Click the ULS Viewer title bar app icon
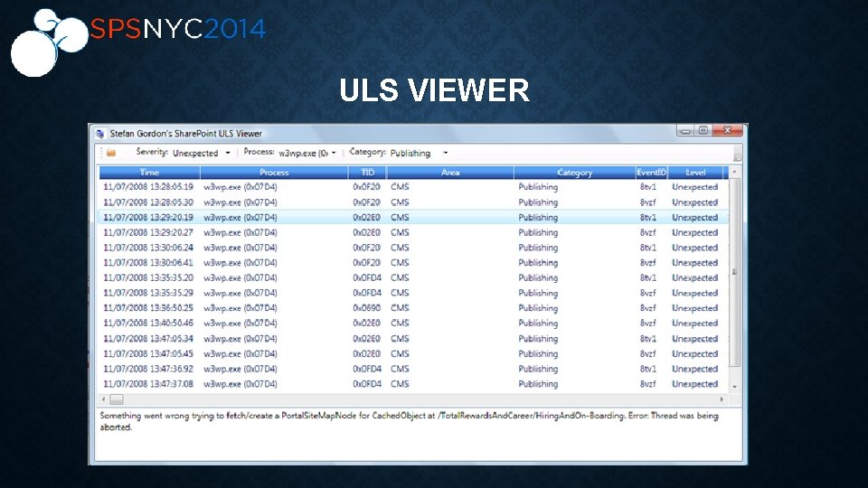 [100, 134]
